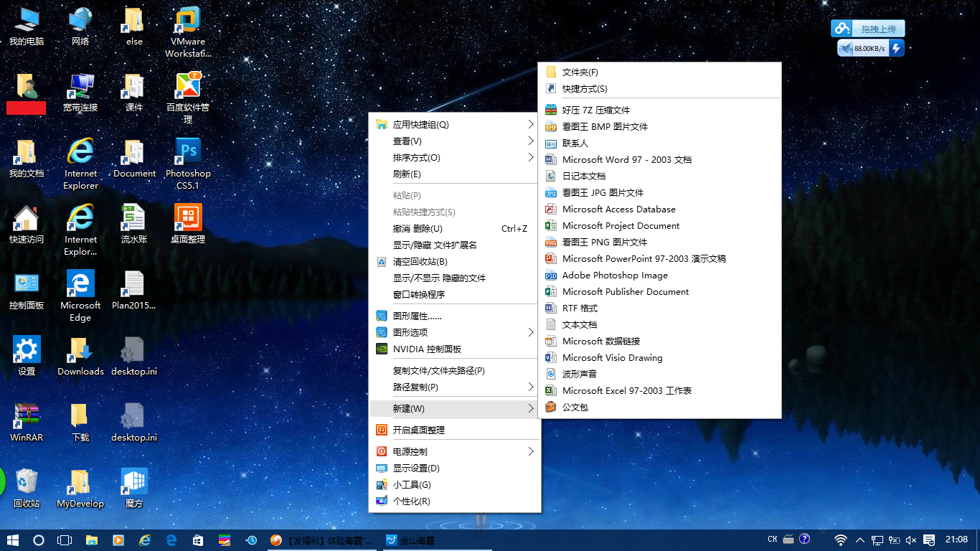The image size is (980, 551).
Task: Choose 个性化(R) in context menu
Action: click(x=455, y=501)
